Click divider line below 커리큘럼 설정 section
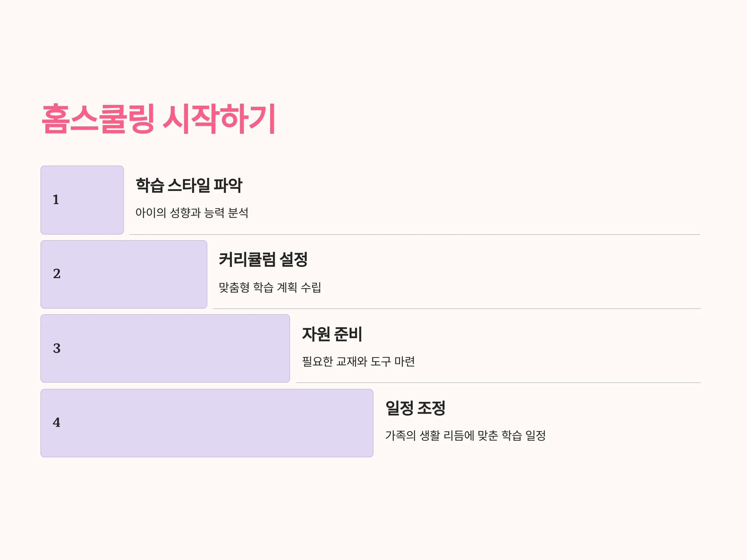 click(x=457, y=309)
